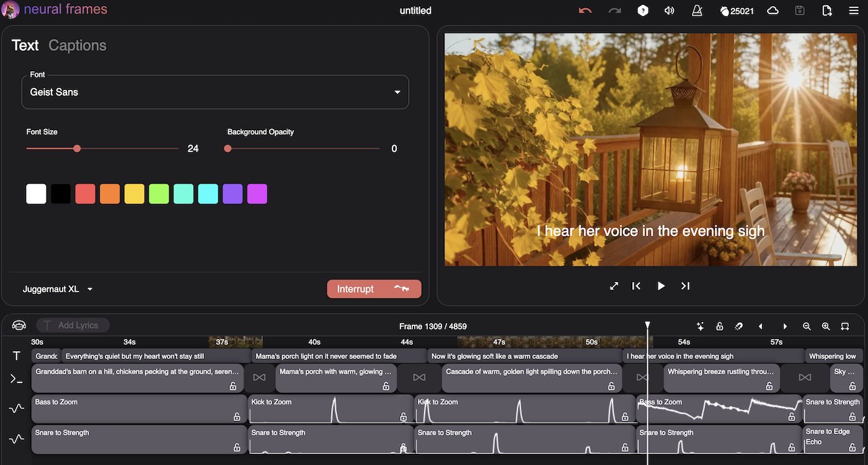Open the hamburger menu in top bar
The height and width of the screenshot is (465, 868).
[854, 11]
